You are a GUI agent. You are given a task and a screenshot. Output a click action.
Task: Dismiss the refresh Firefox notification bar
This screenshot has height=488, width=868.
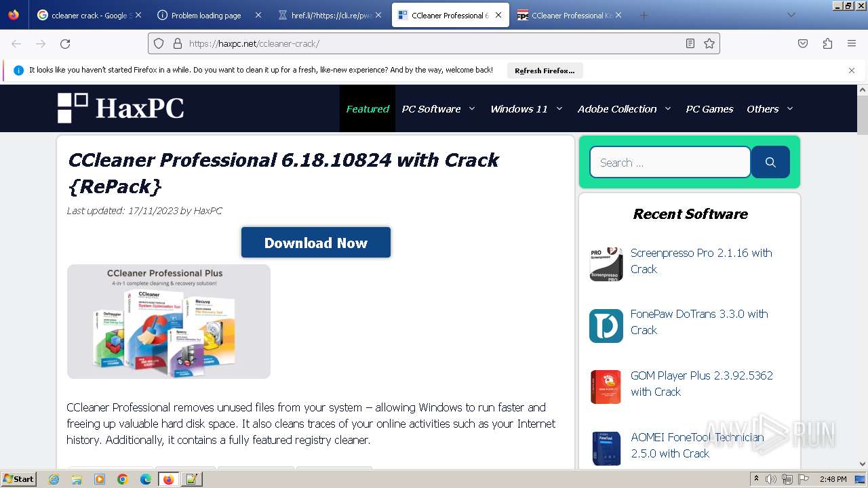[852, 70]
